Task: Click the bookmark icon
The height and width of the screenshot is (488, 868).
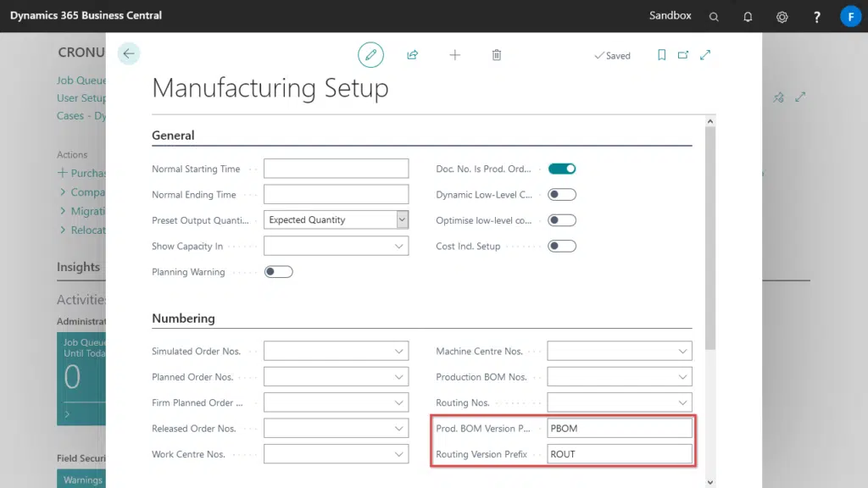Action: click(662, 55)
